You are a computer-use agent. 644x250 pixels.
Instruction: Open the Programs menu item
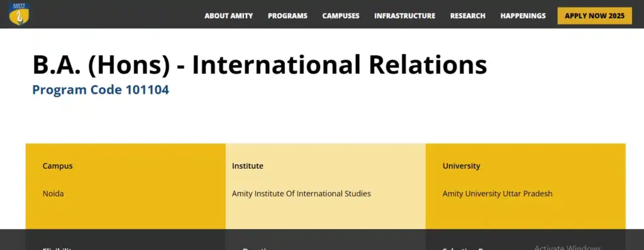[x=287, y=16]
